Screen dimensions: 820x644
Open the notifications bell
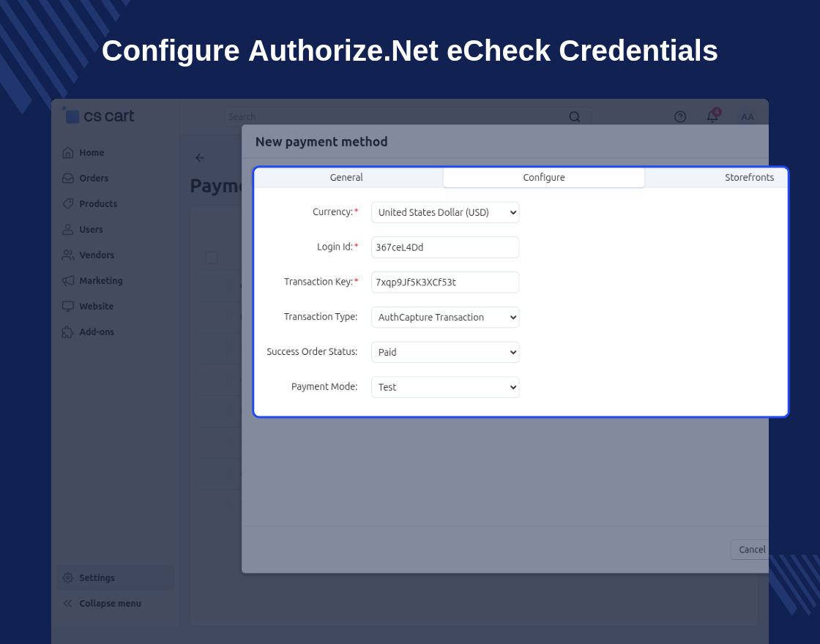712,116
